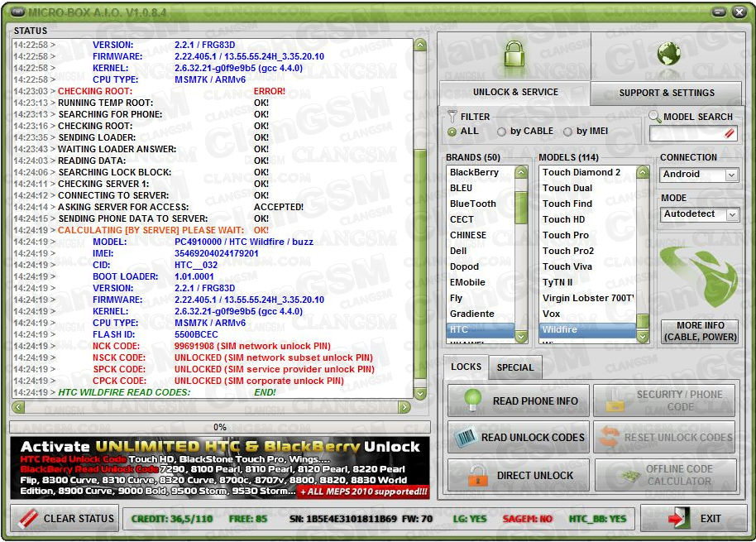Viewport: 756px width, 542px height.
Task: Click Security / Phone Code button
Action: pyautogui.click(x=664, y=401)
